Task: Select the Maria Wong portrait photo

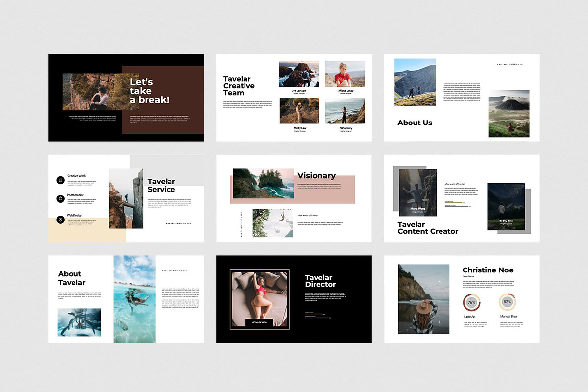Action: click(x=418, y=193)
